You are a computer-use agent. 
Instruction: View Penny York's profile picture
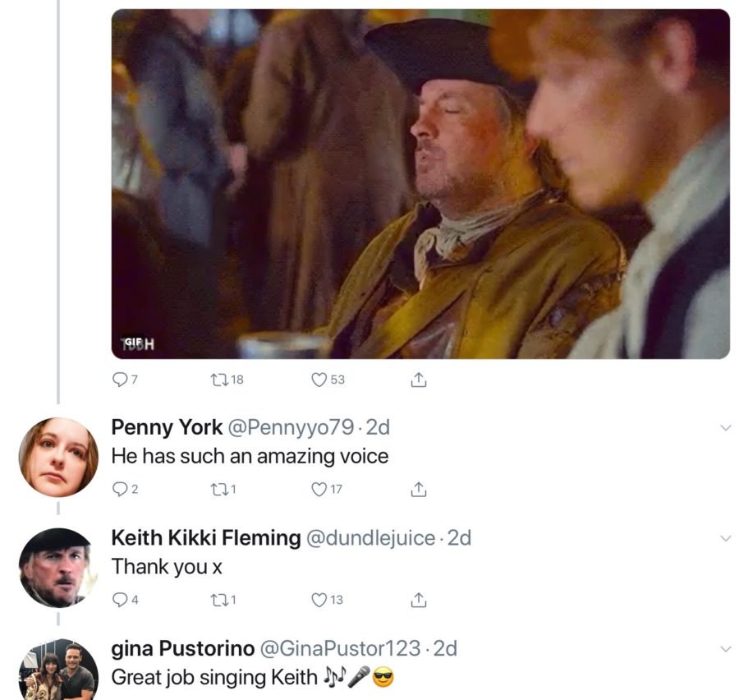tap(58, 457)
